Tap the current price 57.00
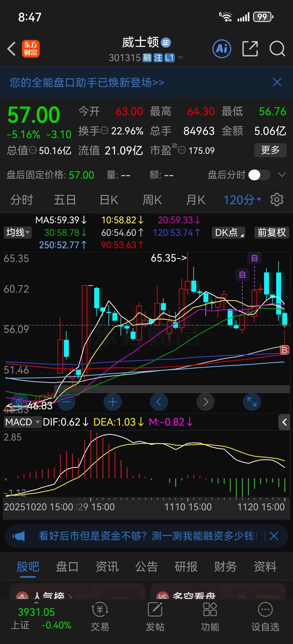This screenshot has height=644, width=293. point(34,115)
